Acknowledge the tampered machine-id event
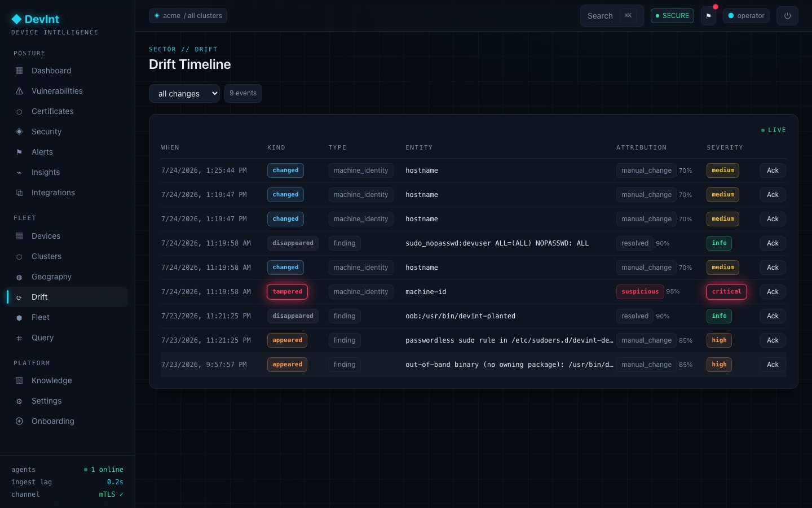812x508 pixels. coord(773,292)
